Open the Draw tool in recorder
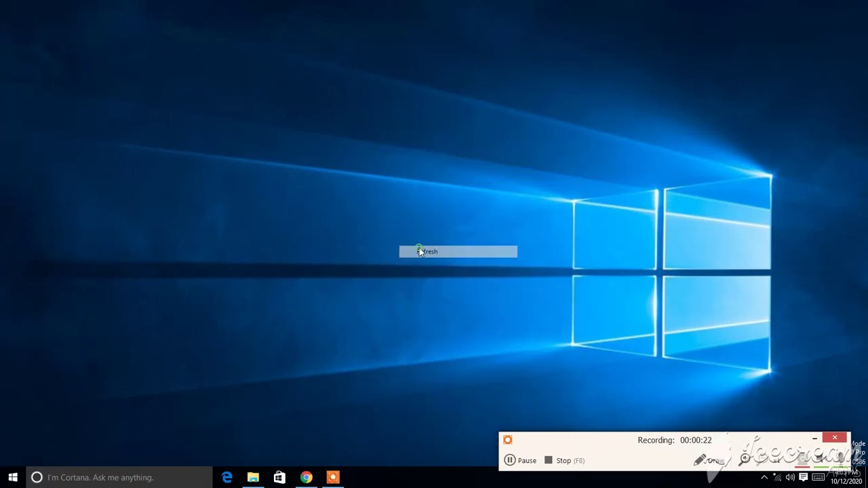The height and width of the screenshot is (488, 868). tap(709, 460)
